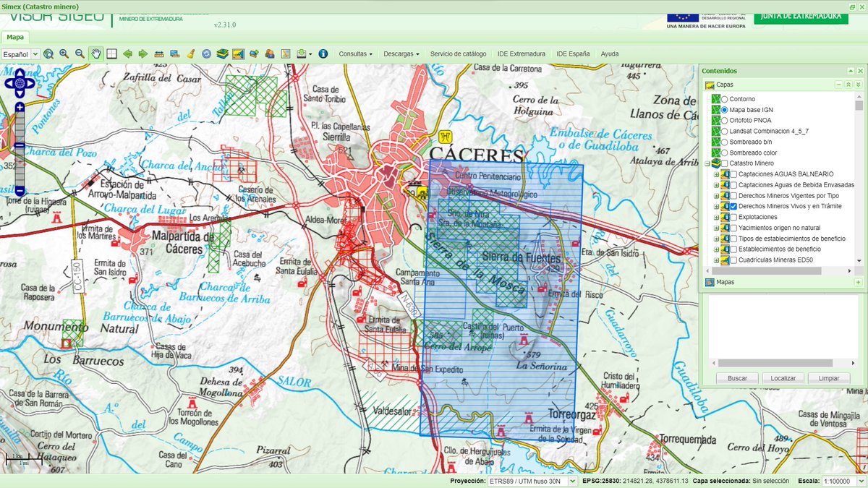Click the map grid overview icon

click(111, 53)
